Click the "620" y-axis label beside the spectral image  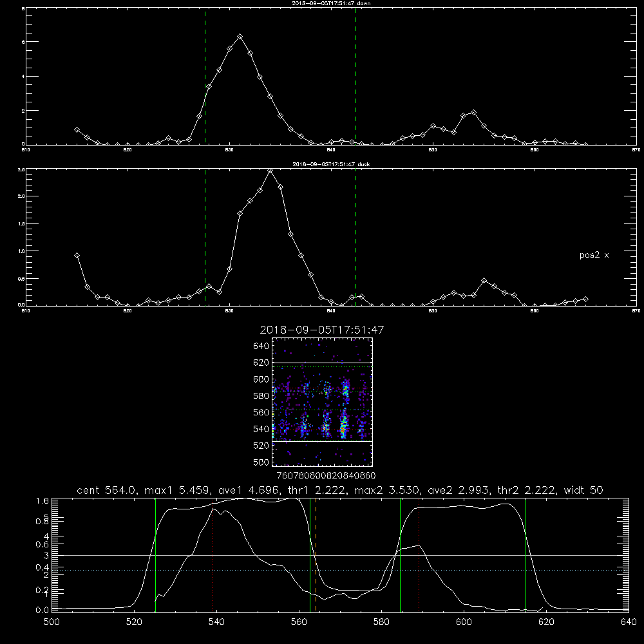point(261,363)
